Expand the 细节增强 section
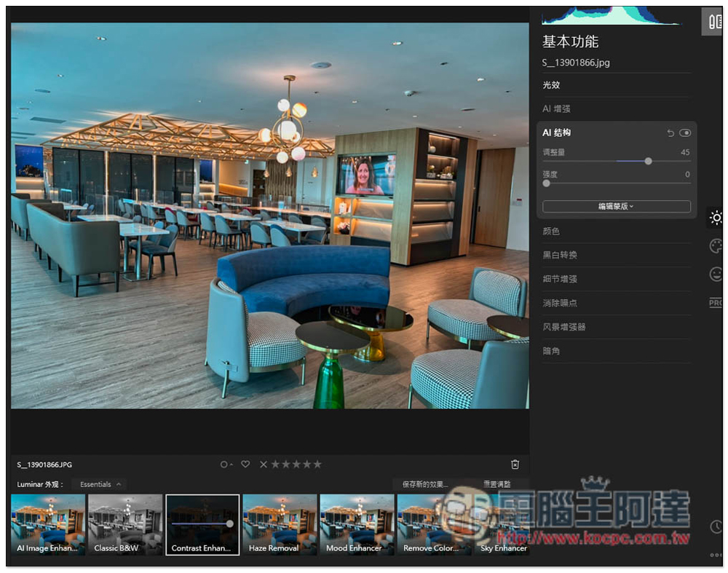The width and height of the screenshot is (728, 573). pos(616,279)
